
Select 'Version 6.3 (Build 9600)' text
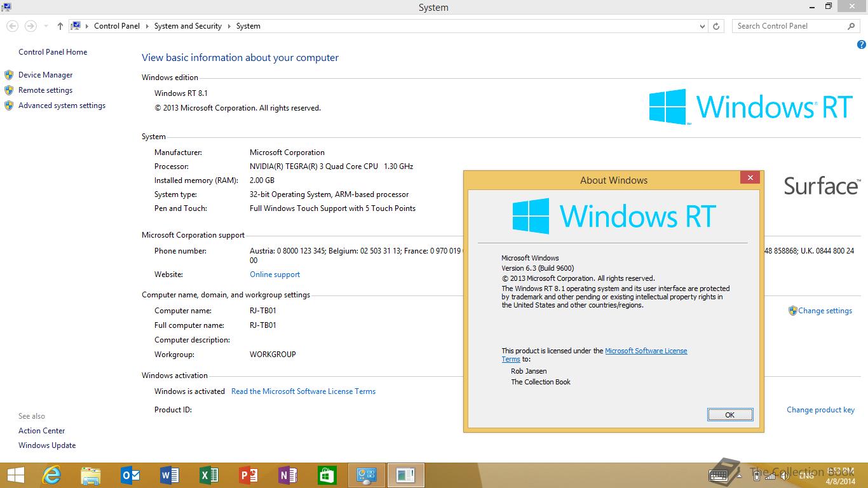pyautogui.click(x=538, y=268)
